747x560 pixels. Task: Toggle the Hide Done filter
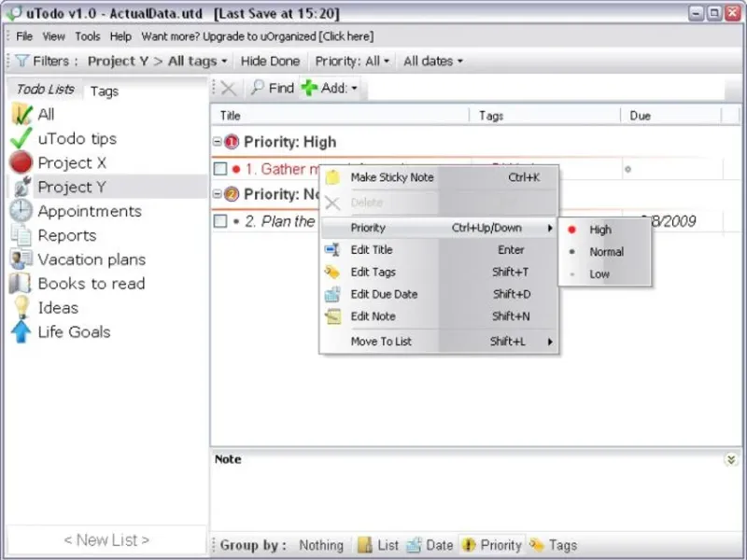270,61
